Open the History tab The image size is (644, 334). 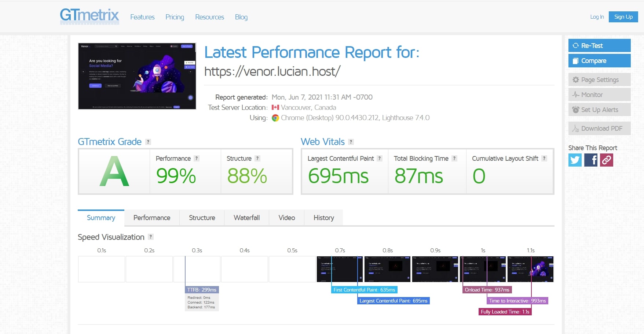coord(324,218)
